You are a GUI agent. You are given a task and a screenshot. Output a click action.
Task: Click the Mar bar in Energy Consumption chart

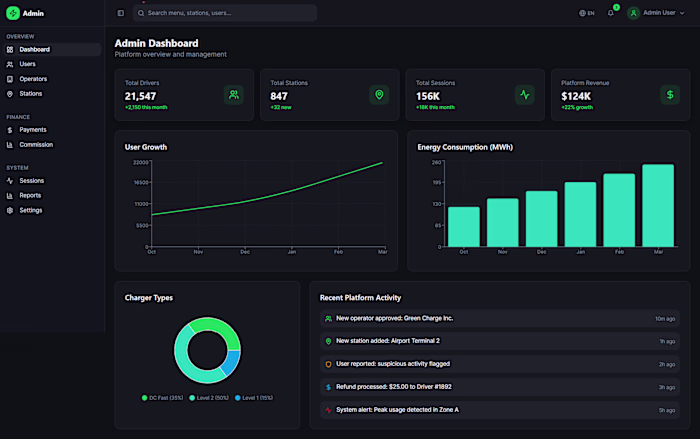pyautogui.click(x=658, y=205)
